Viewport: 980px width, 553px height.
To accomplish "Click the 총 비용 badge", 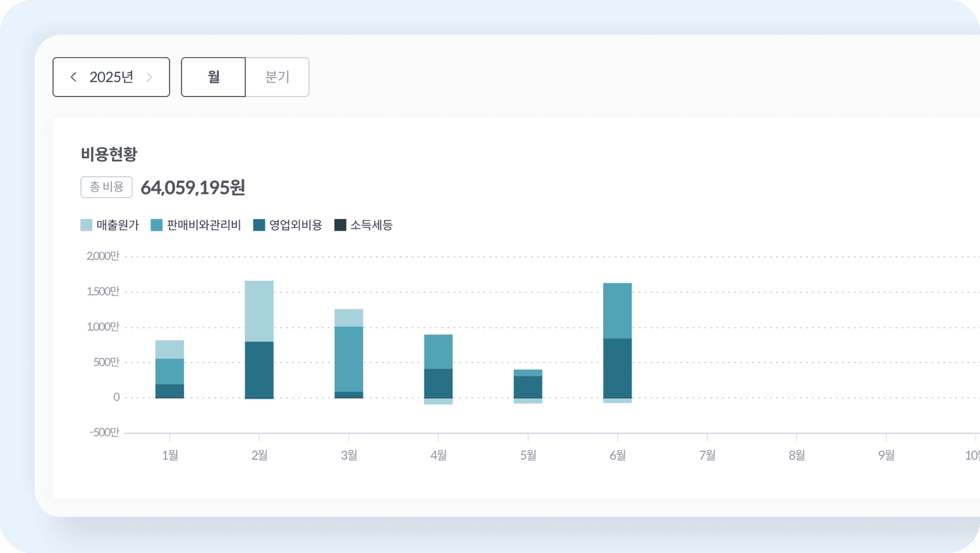I will tap(106, 187).
